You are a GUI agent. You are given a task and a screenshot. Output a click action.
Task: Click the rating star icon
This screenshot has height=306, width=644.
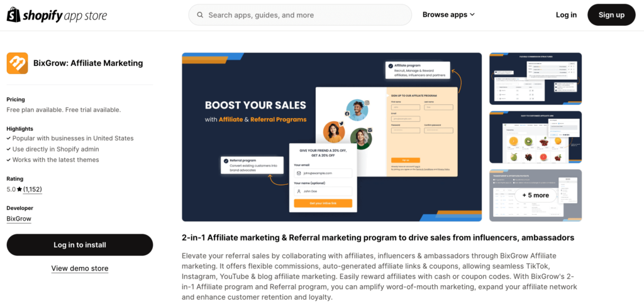pos(19,190)
